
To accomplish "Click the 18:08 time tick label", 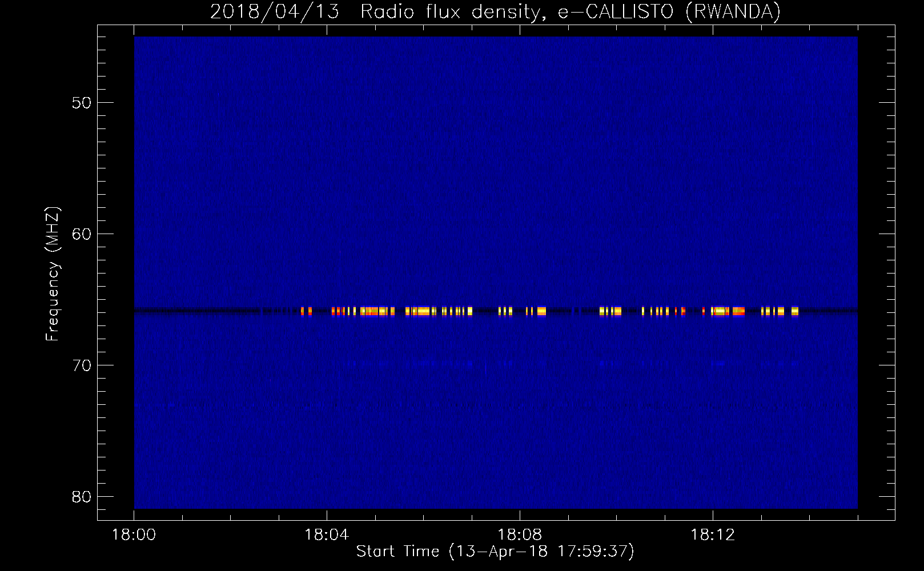I will pyautogui.click(x=520, y=535).
